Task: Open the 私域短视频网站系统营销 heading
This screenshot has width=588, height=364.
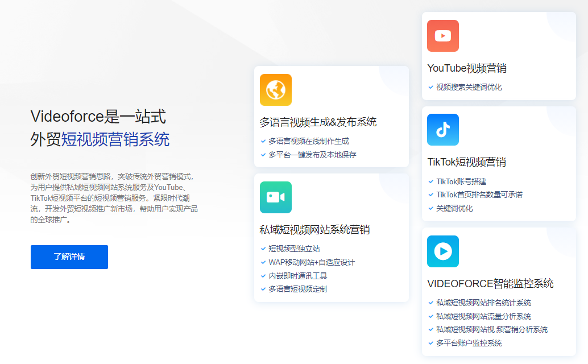Action: point(314,229)
